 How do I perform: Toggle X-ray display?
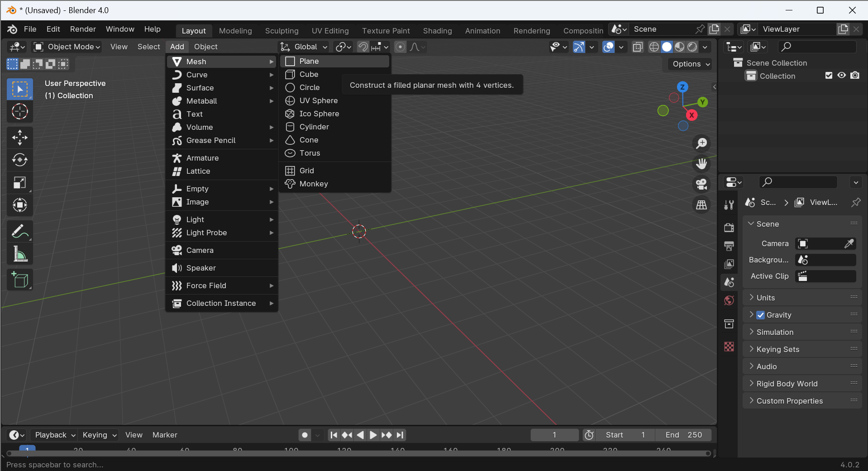[638, 47]
